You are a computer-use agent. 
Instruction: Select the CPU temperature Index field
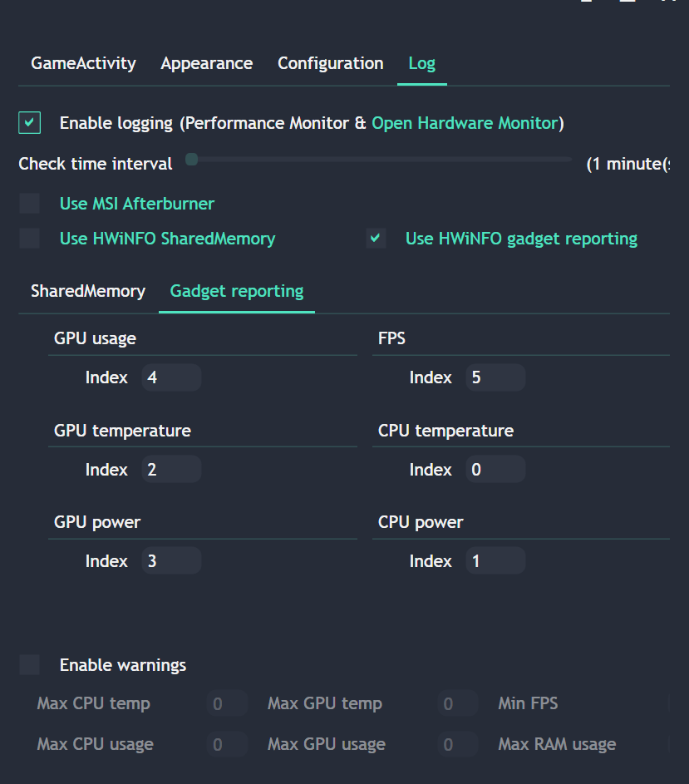pyautogui.click(x=495, y=469)
